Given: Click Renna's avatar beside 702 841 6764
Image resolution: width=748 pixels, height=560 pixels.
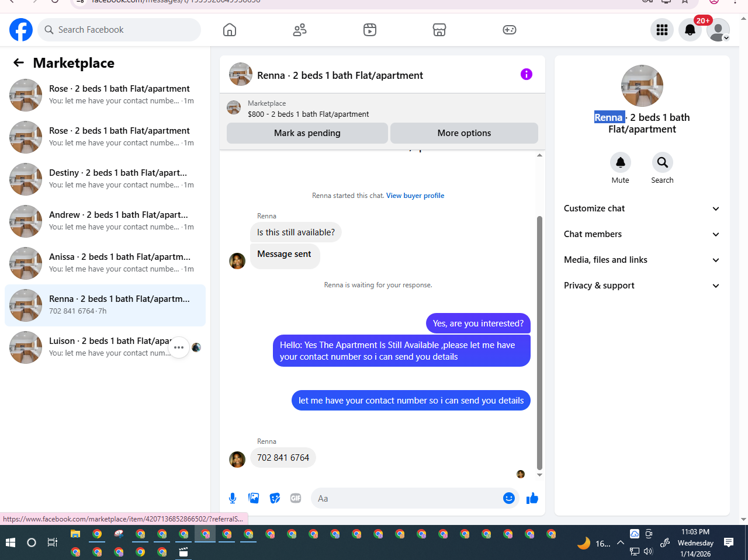Looking at the screenshot, I should click(x=237, y=460).
